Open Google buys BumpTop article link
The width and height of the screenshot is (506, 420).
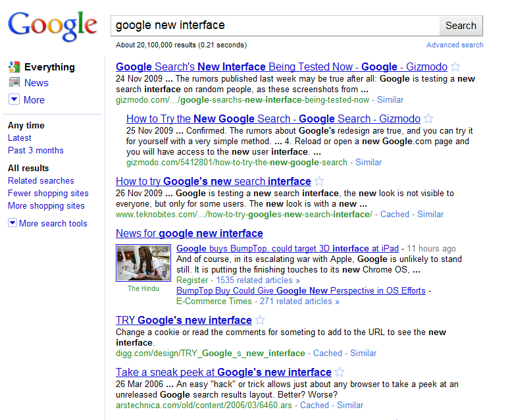coord(287,249)
